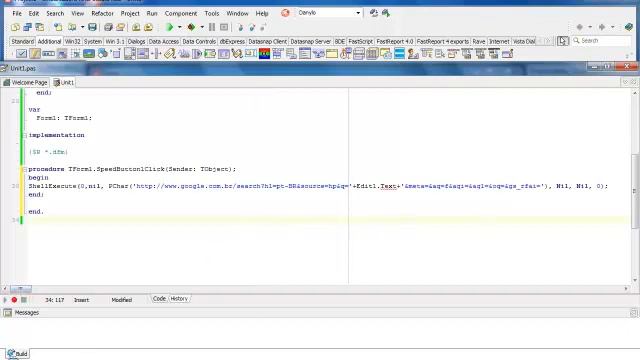Switch to the FastReport 4.0 palette tab

pyautogui.click(x=395, y=41)
